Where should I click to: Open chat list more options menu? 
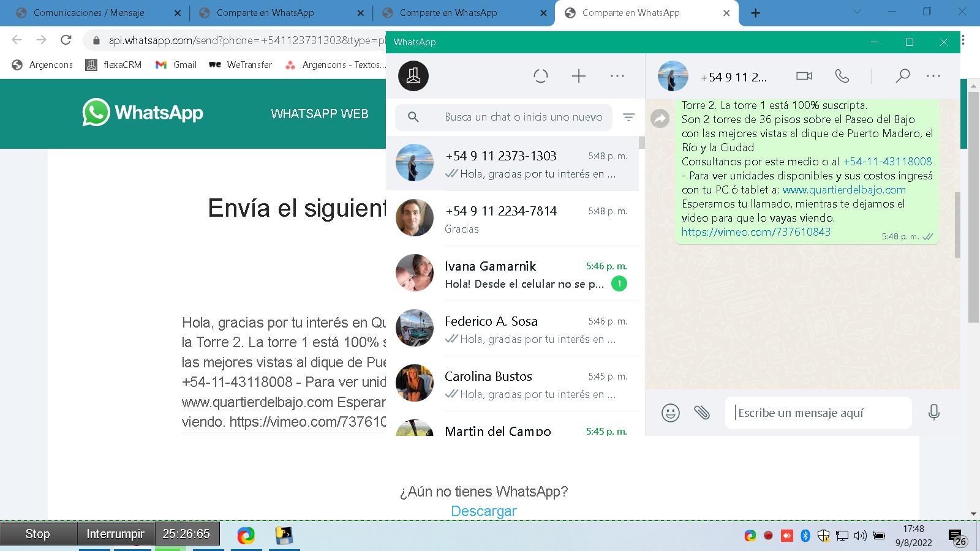617,76
